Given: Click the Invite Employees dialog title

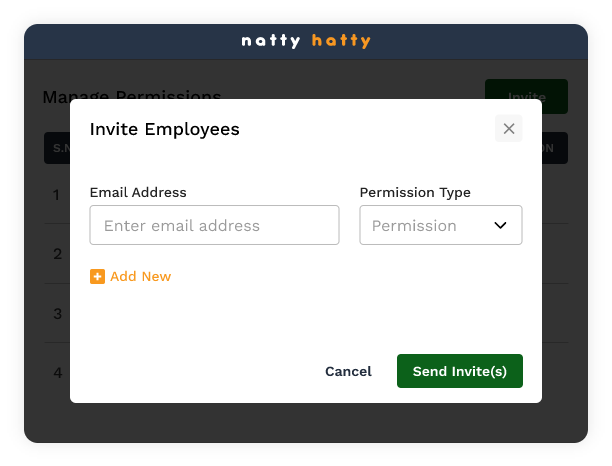Looking at the screenshot, I should point(165,129).
